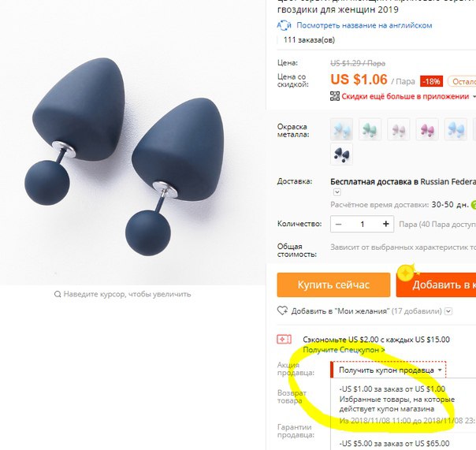Select the dark navy earring color option
Image resolution: width=476 pixels, height=450 pixels.
[x=341, y=154]
